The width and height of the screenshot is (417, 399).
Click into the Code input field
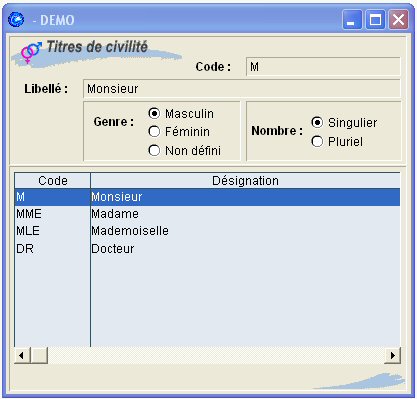click(323, 67)
